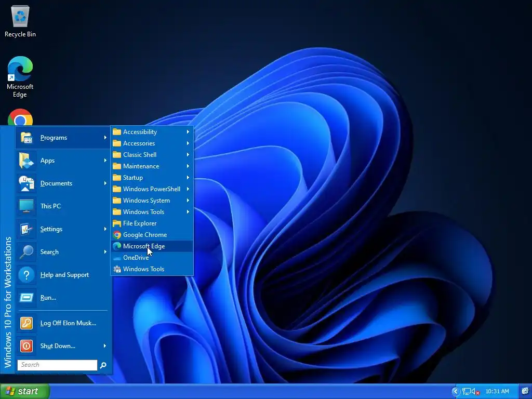Click the Classic Shell folder icon

tap(117, 155)
